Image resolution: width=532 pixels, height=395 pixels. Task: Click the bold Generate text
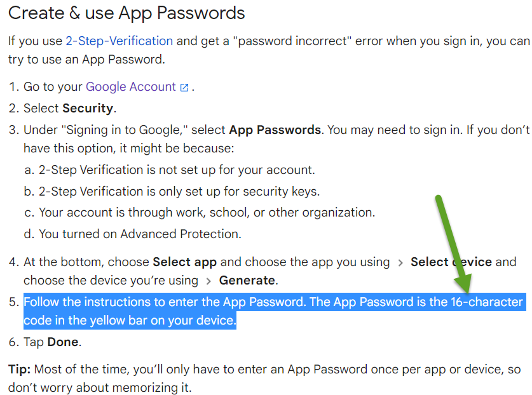pyautogui.click(x=247, y=281)
